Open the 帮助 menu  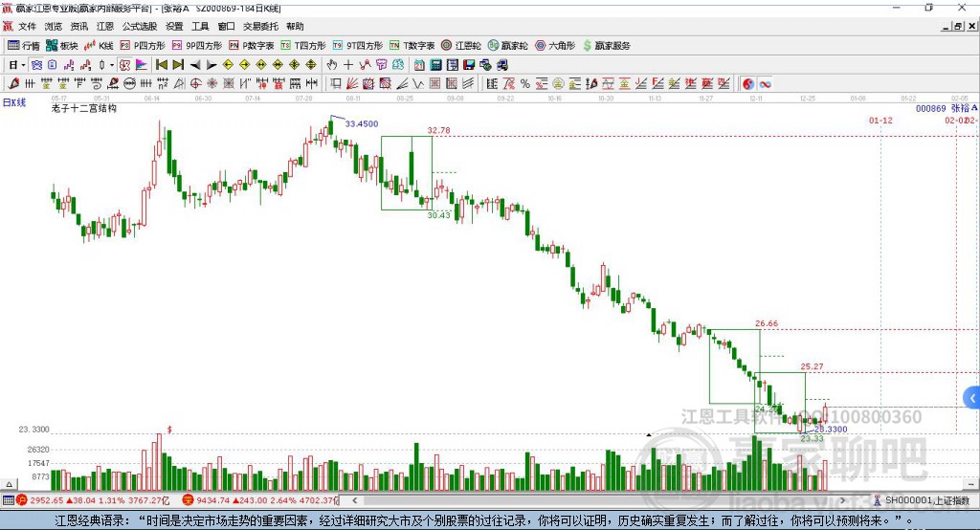[x=295, y=26]
